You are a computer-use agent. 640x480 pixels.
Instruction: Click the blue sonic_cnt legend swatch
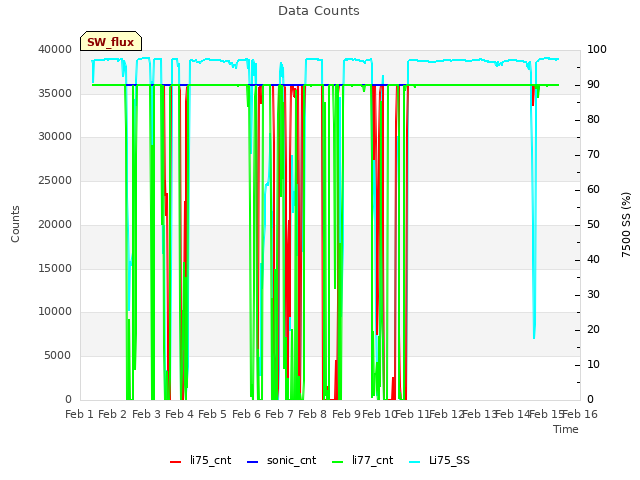(x=253, y=462)
